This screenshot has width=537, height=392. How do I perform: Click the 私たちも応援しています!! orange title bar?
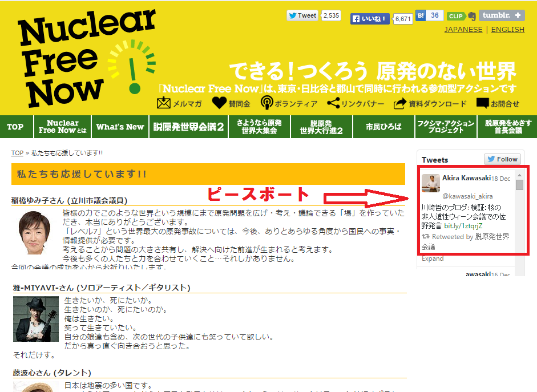pyautogui.click(x=208, y=174)
